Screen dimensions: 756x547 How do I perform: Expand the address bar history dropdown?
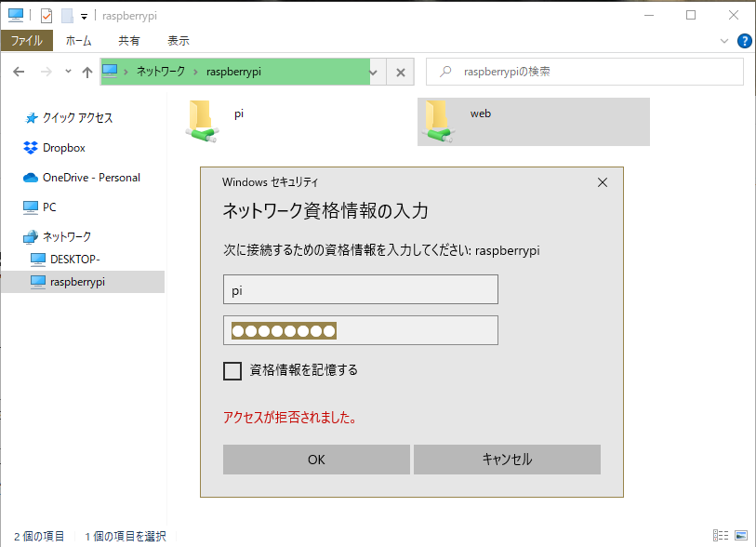click(374, 72)
